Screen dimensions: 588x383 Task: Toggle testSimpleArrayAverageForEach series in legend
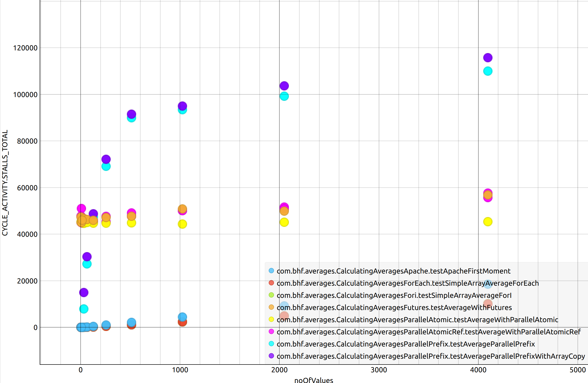[408, 283]
